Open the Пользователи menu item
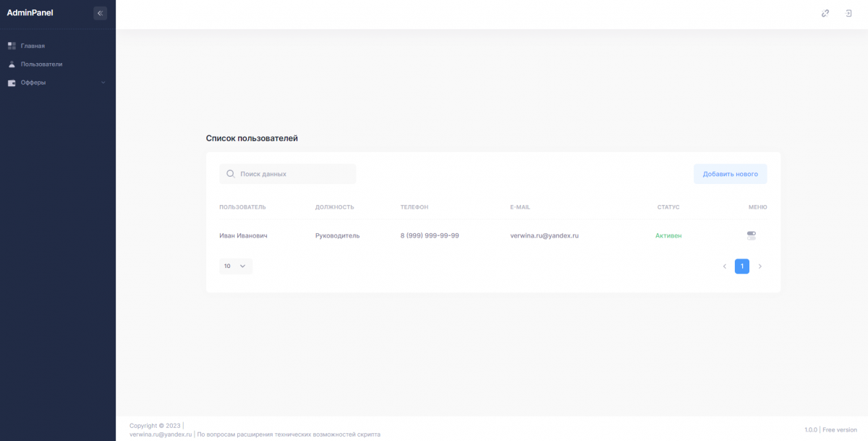Viewport: 868px width, 441px height. pos(41,64)
